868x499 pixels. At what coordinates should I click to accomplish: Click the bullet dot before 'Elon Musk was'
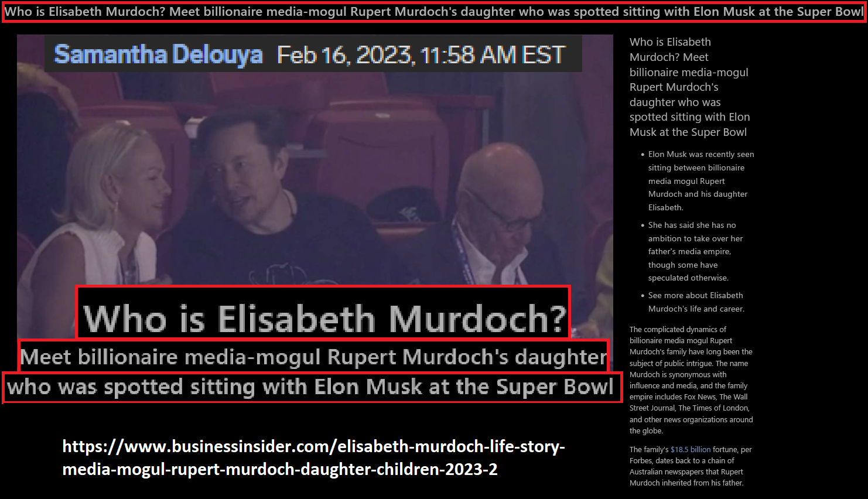point(643,155)
